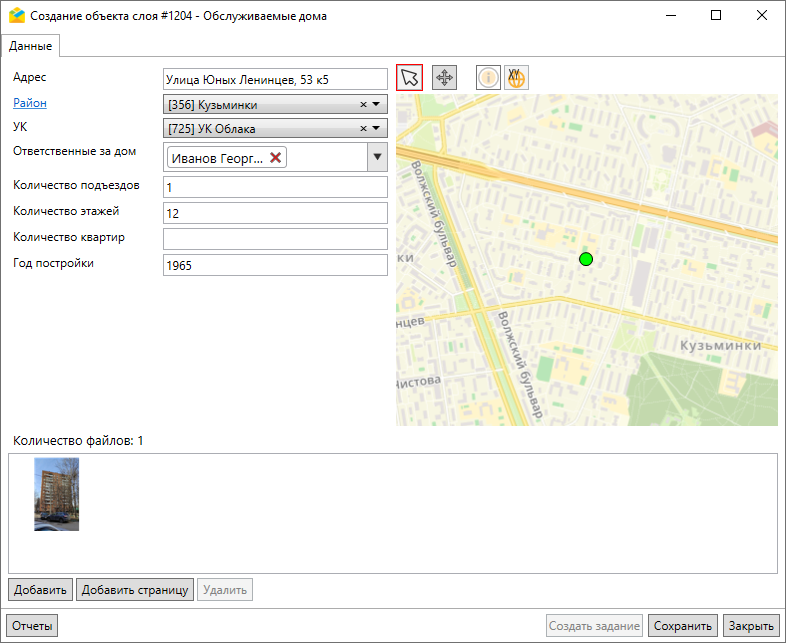Clear the УК value with its x icon

coord(364,129)
